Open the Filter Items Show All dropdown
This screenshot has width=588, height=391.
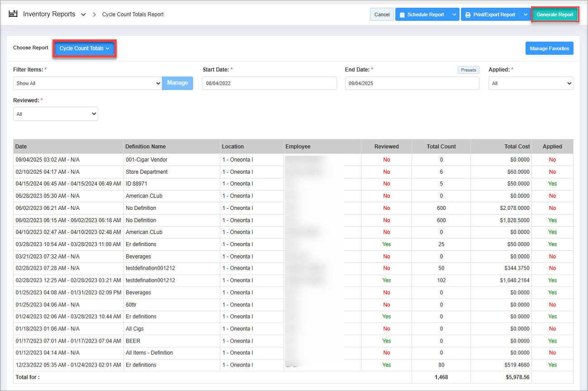click(87, 83)
